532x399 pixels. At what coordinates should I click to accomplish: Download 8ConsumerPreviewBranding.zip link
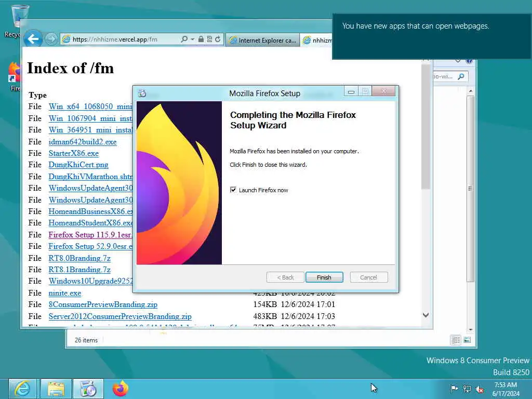coord(103,304)
